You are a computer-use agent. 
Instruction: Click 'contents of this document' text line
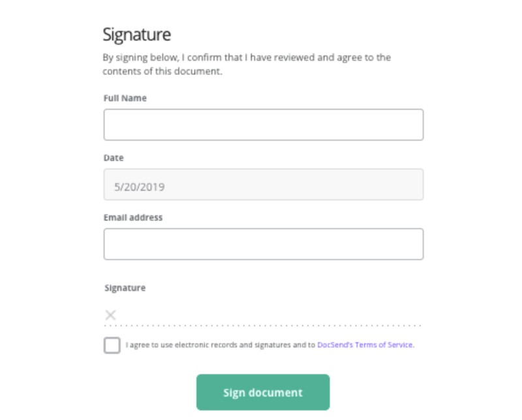[x=162, y=71]
